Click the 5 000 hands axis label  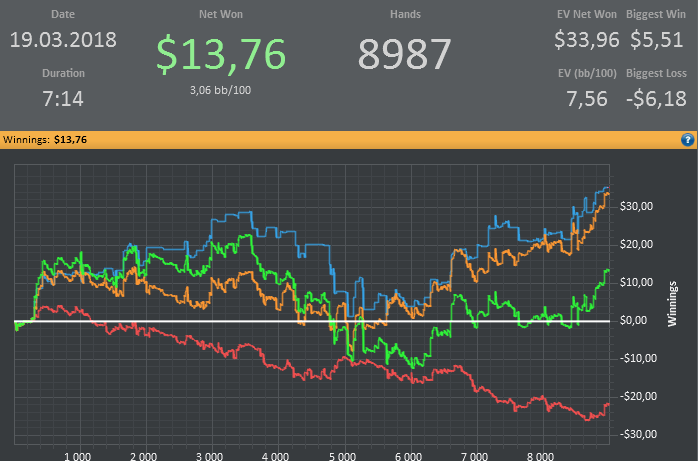point(342,456)
